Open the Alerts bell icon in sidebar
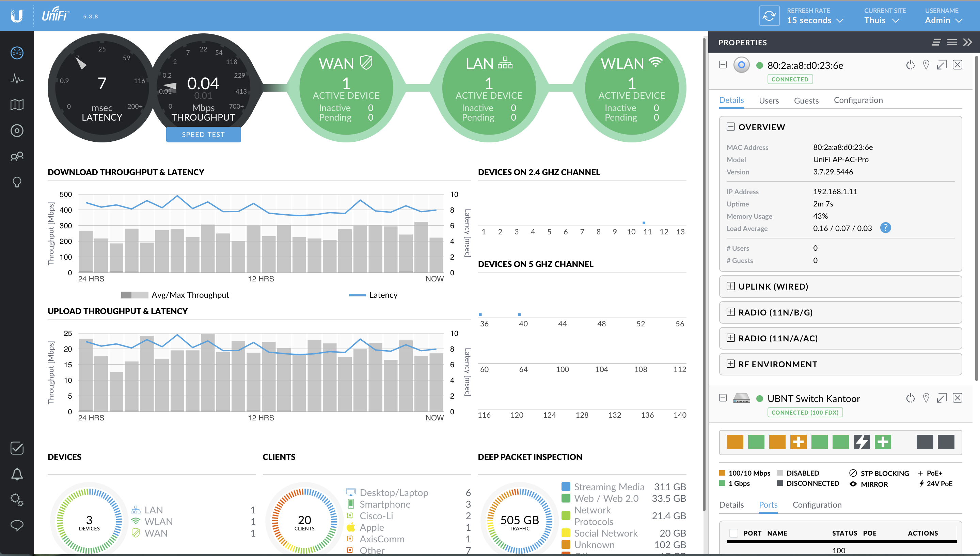The width and height of the screenshot is (980, 556). tap(17, 474)
